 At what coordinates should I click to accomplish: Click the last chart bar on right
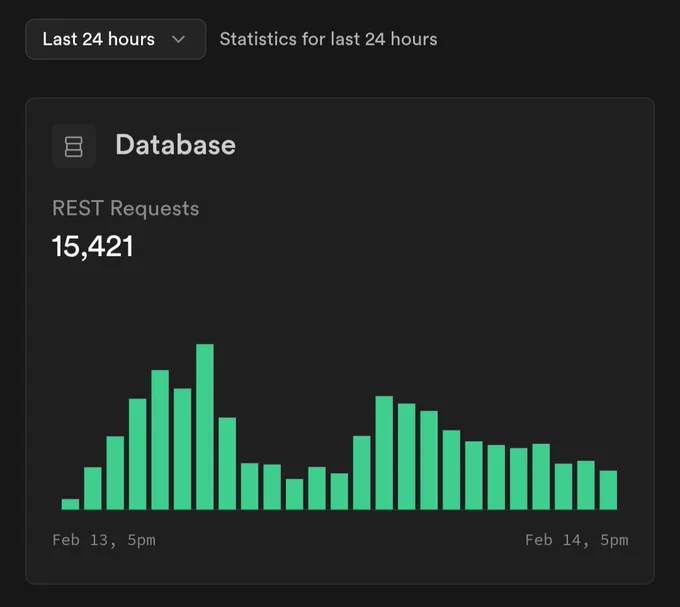608,490
